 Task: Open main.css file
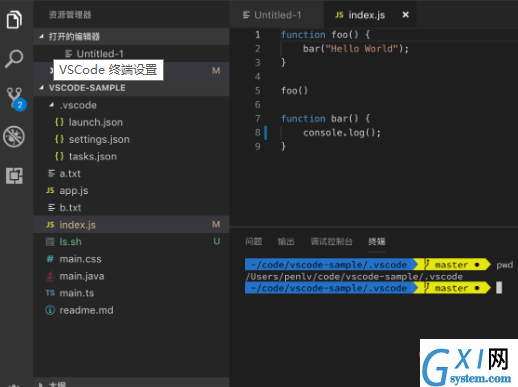click(131, 259)
